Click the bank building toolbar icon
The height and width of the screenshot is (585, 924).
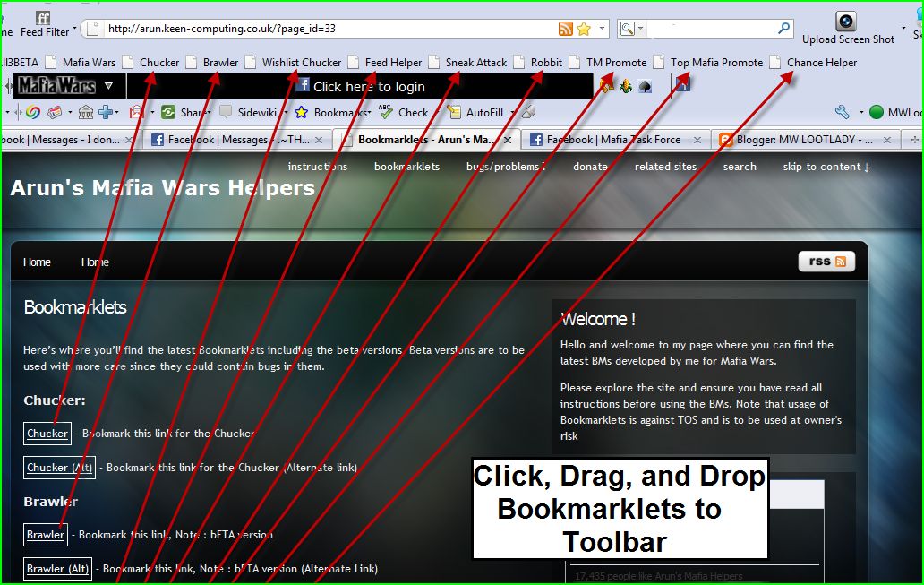click(86, 112)
